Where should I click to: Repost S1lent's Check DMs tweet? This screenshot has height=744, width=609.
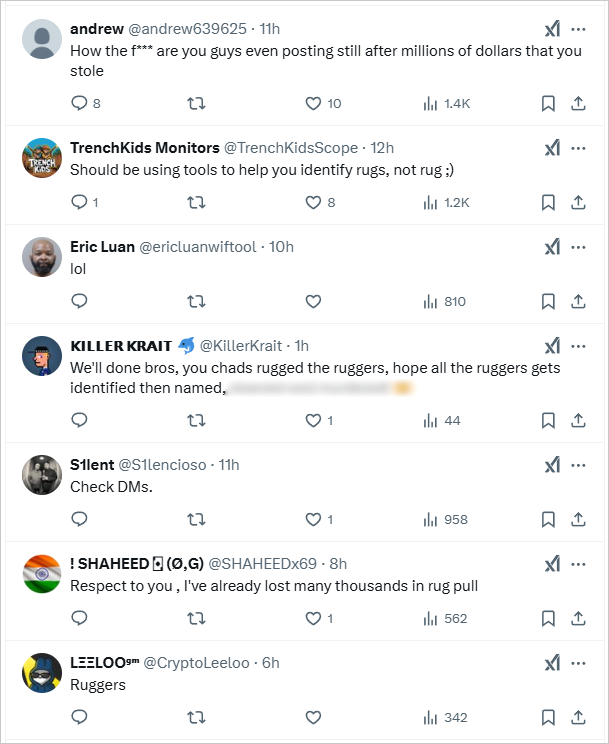pos(196,520)
